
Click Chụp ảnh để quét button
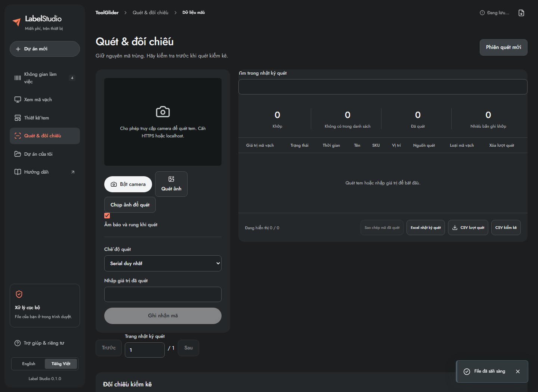pos(130,205)
